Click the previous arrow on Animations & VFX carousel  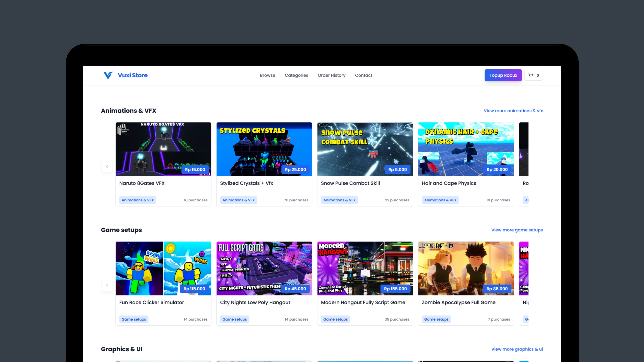107,166
